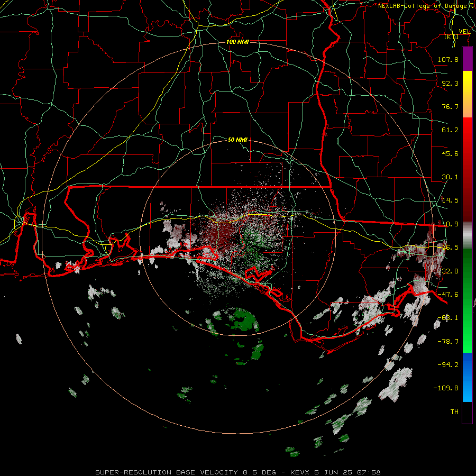Click the 76.7 velocity legend value

(450, 106)
